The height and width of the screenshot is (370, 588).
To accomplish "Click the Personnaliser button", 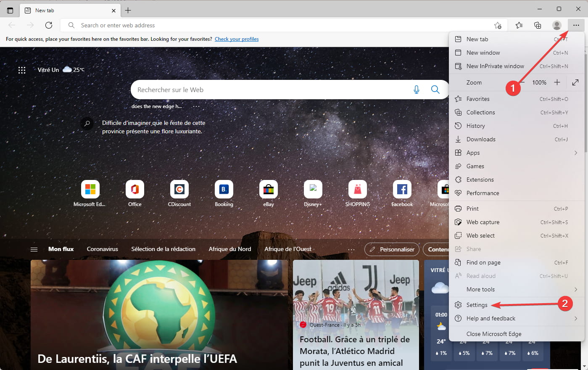I will click(392, 249).
